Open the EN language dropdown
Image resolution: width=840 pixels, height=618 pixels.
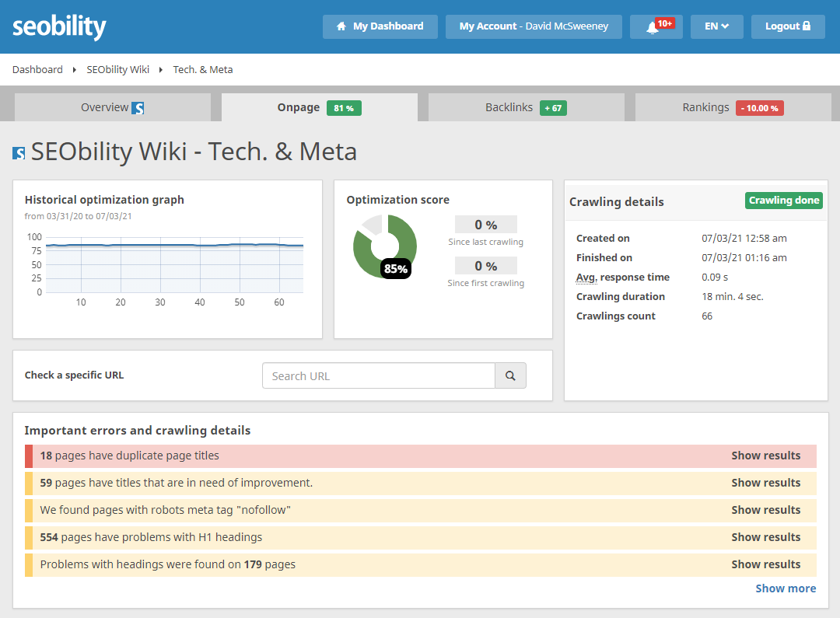[x=716, y=26]
